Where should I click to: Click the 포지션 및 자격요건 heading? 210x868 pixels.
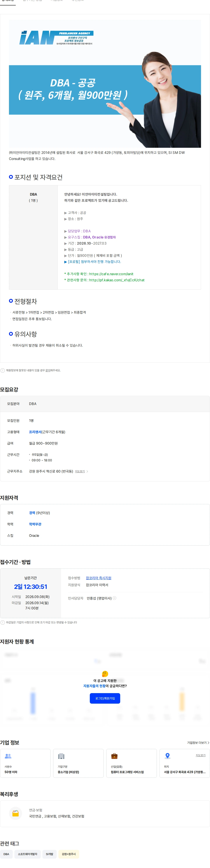pyautogui.click(x=38, y=177)
